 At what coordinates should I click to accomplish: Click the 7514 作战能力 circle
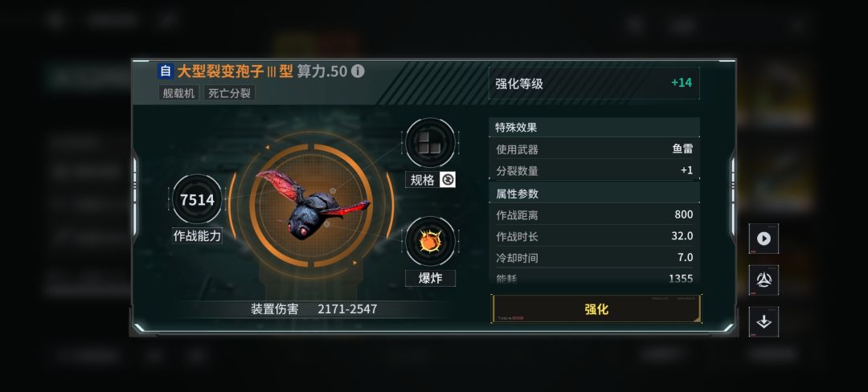coord(197,199)
